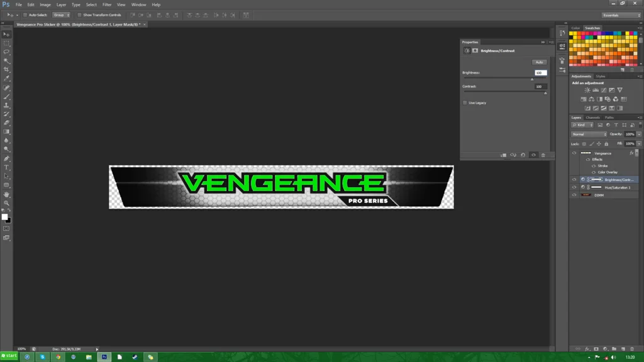Select the Pen tool
644x362 pixels.
6,158
